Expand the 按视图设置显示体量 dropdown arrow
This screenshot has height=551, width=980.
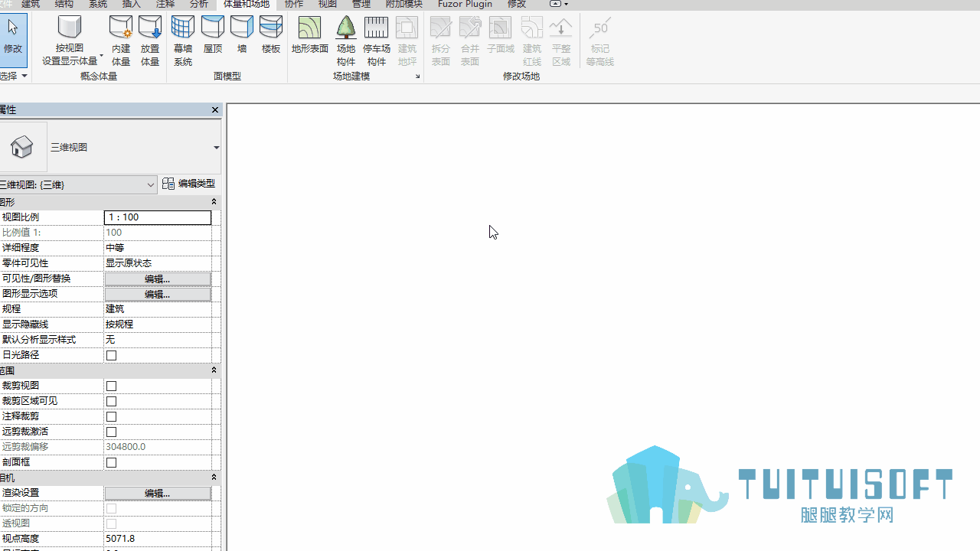pos(101,56)
